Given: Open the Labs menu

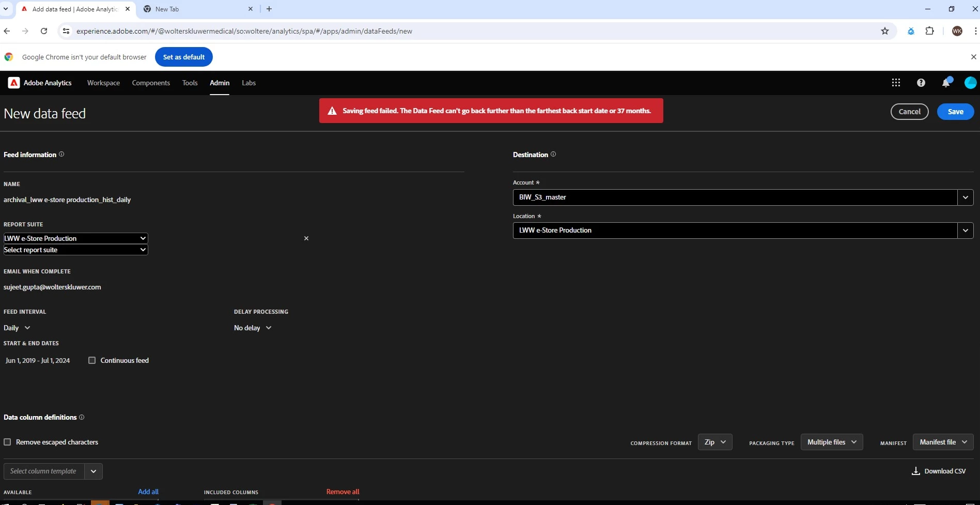Looking at the screenshot, I should [248, 83].
